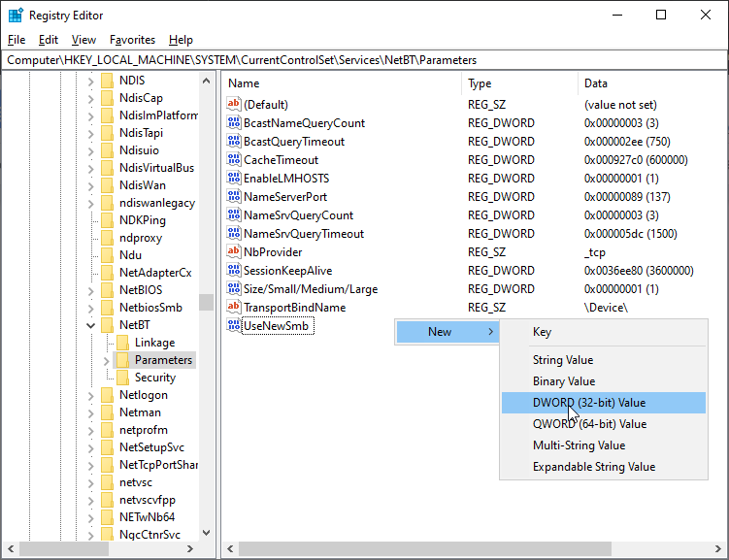Click tree pane horizontal scroll left arrow
This screenshot has height=560, width=729.
11,549
